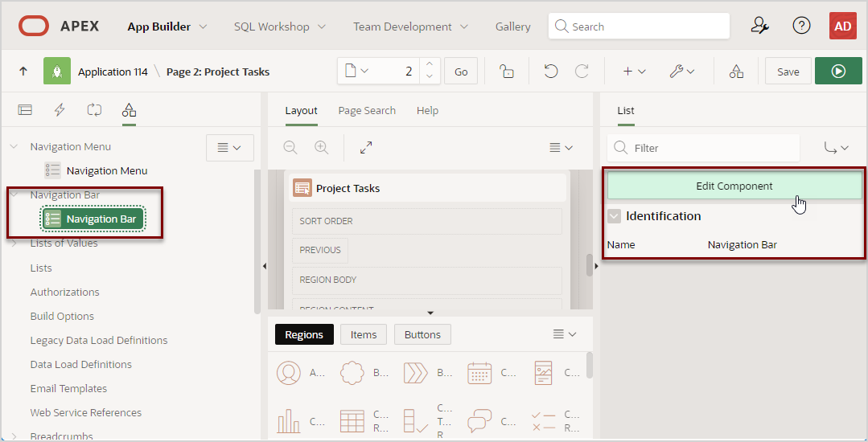This screenshot has height=442, width=868.
Task: Click the Save button
Action: click(788, 72)
